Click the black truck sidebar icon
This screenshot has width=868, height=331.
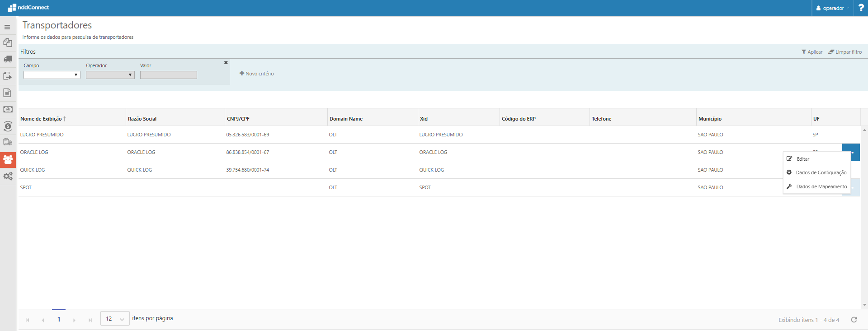[x=8, y=59]
